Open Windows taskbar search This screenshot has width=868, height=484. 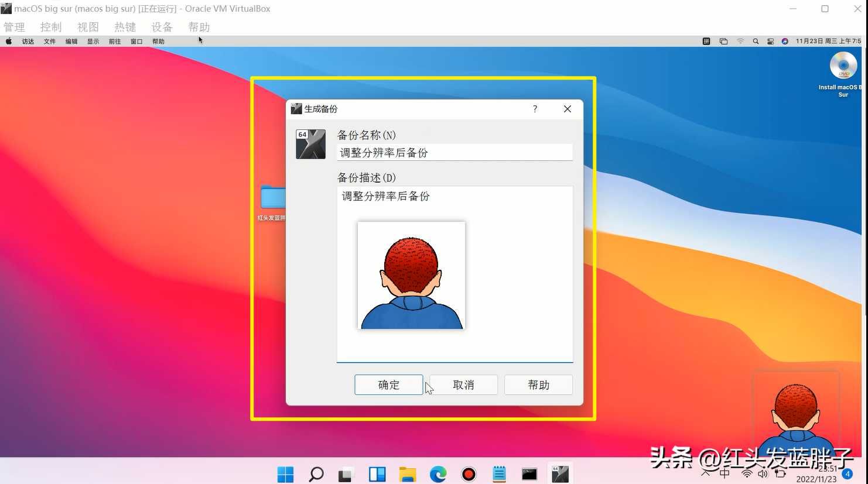click(316, 474)
